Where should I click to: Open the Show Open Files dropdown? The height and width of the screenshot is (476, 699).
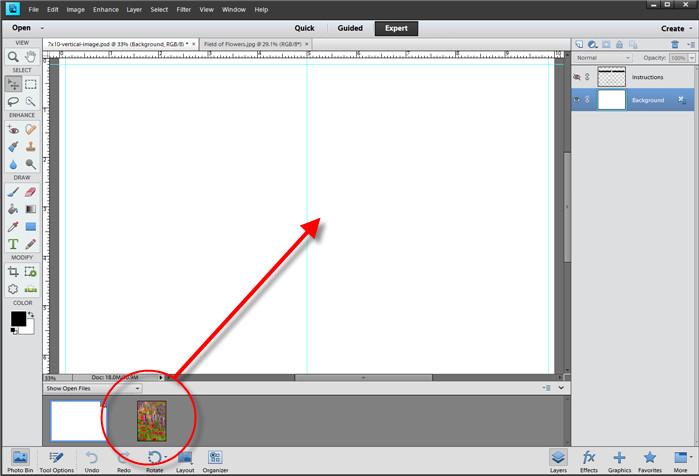click(x=93, y=388)
